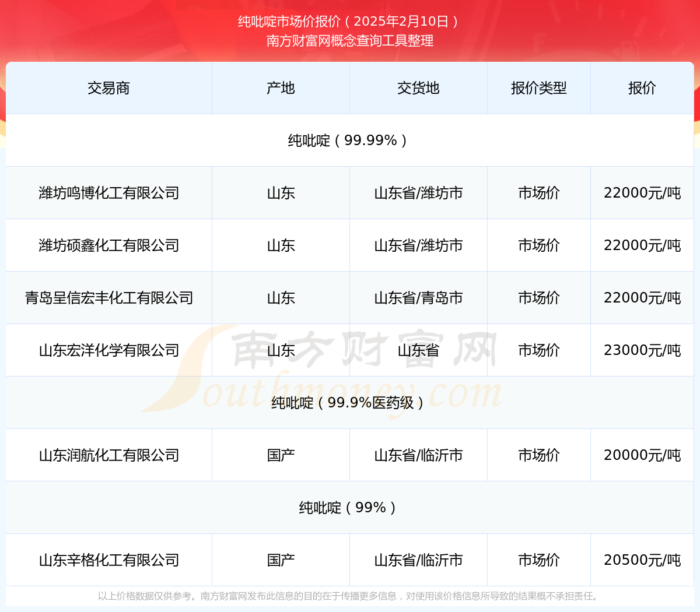Click the title 纯吡啶市场价报价（2025年2月10日）
700x612 pixels.
click(x=349, y=22)
